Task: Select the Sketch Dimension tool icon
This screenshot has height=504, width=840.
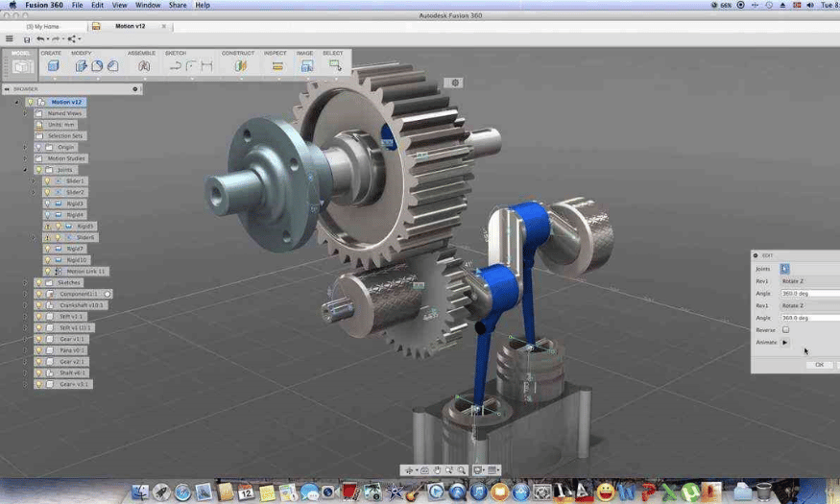Action: pos(206,66)
